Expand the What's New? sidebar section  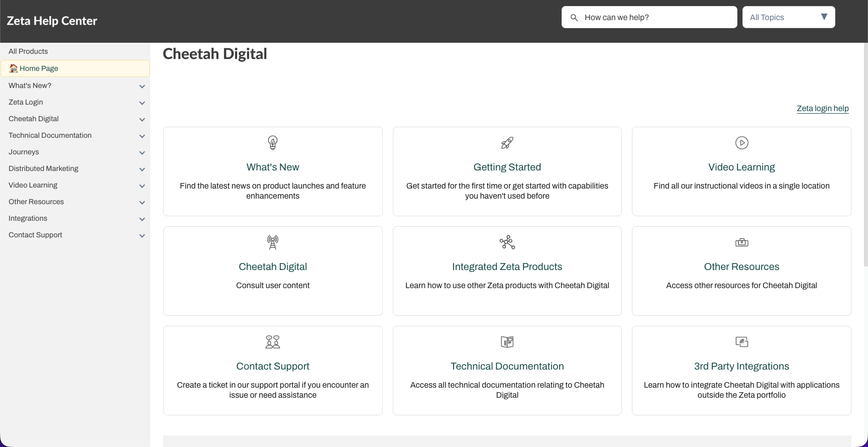(142, 86)
